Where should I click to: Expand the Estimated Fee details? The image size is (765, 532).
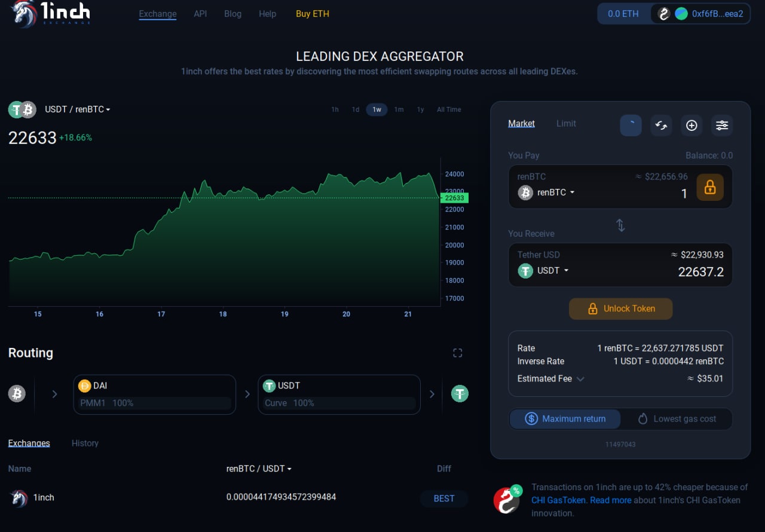550,378
